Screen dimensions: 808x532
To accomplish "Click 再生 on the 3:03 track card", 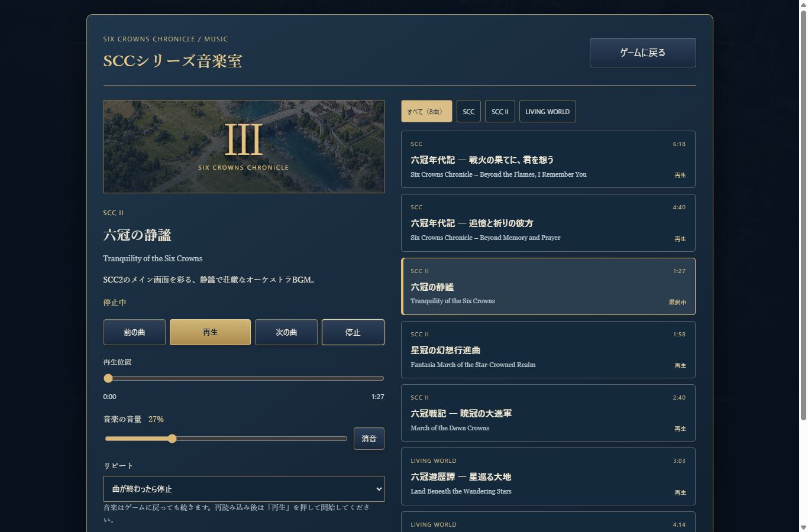I will 680,492.
